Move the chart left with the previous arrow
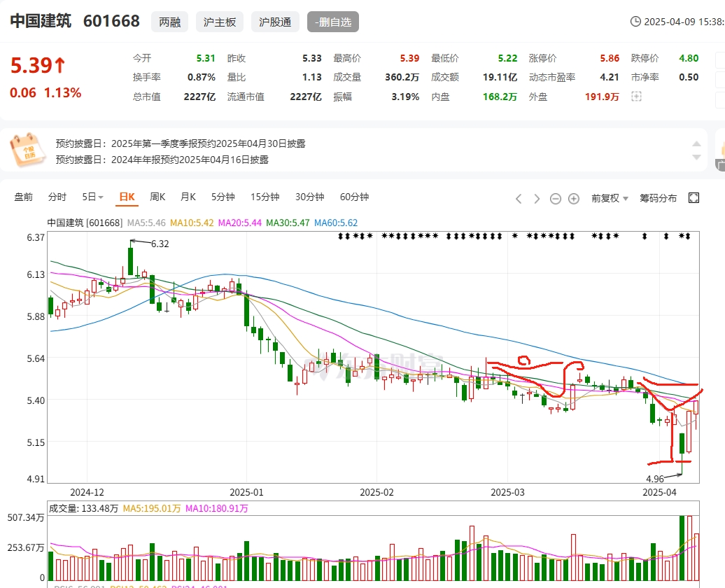 [x=519, y=199]
